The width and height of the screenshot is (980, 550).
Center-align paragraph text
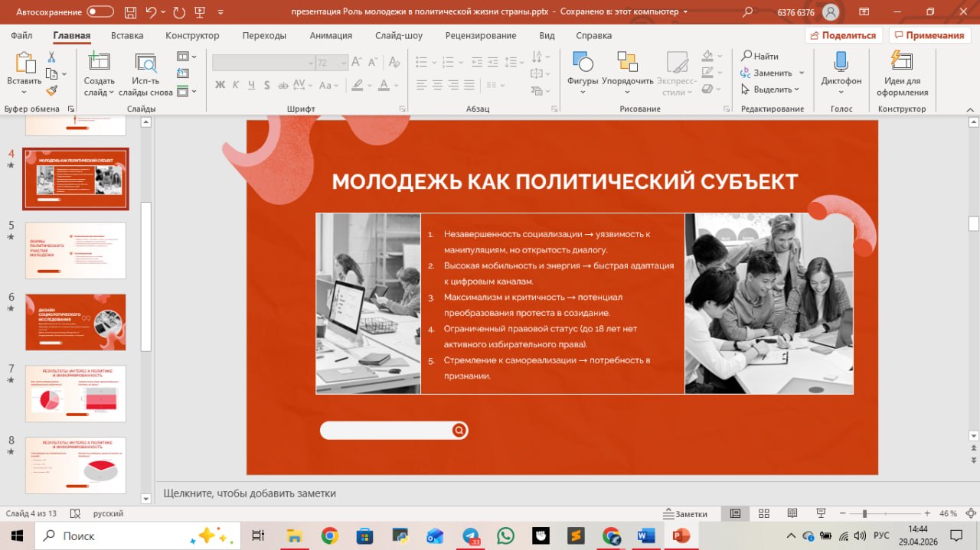[x=437, y=85]
